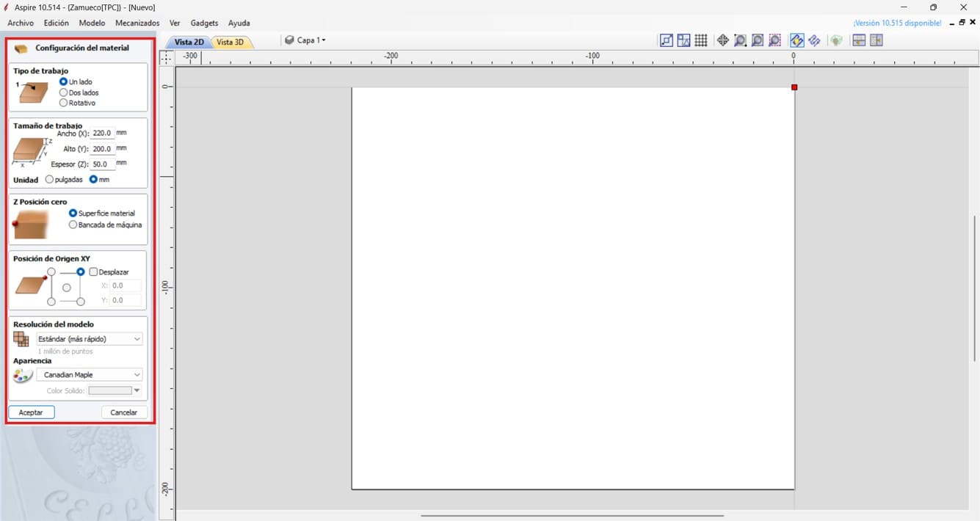This screenshot has width=980, height=521.
Task: Tile the views horizontally icon
Action: pos(859,40)
